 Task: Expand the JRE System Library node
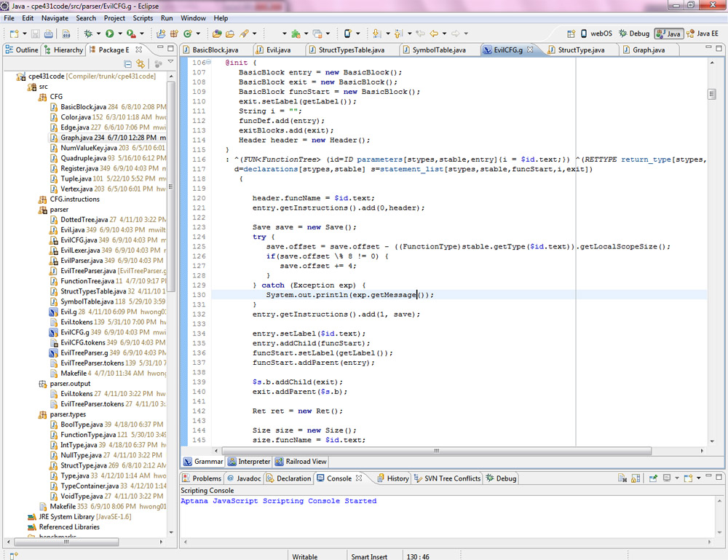(x=22, y=517)
